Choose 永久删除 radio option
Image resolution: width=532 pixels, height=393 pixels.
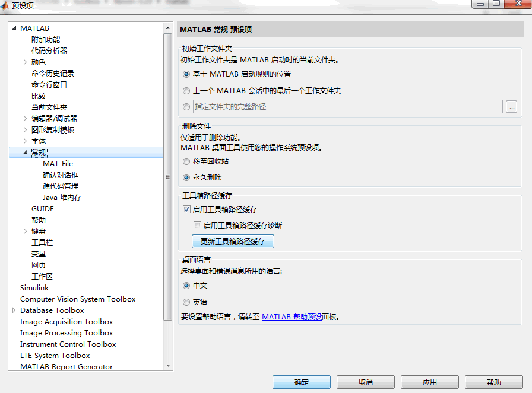[x=186, y=178]
